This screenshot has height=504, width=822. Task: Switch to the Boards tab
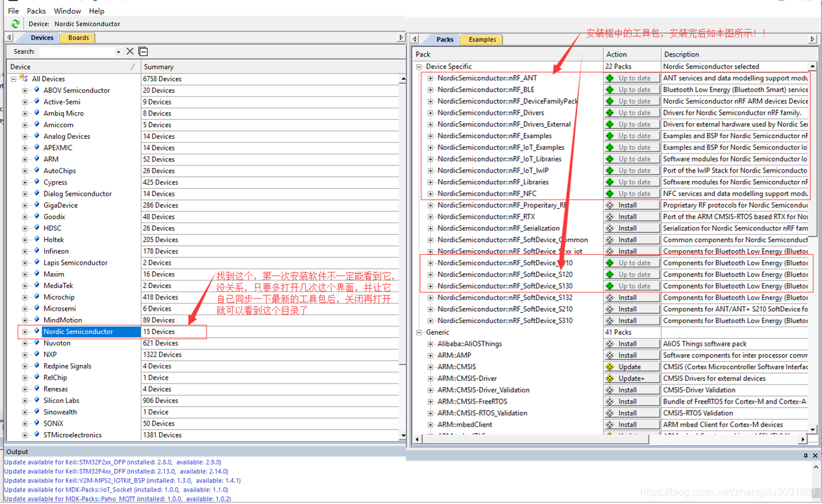pos(79,38)
